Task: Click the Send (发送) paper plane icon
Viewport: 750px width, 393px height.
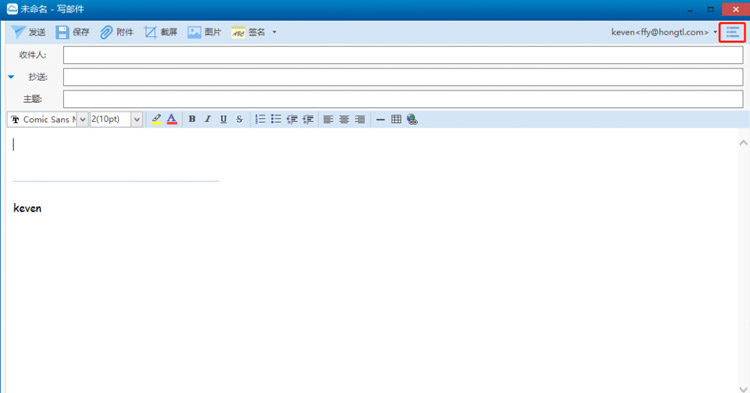Action: 18,32
